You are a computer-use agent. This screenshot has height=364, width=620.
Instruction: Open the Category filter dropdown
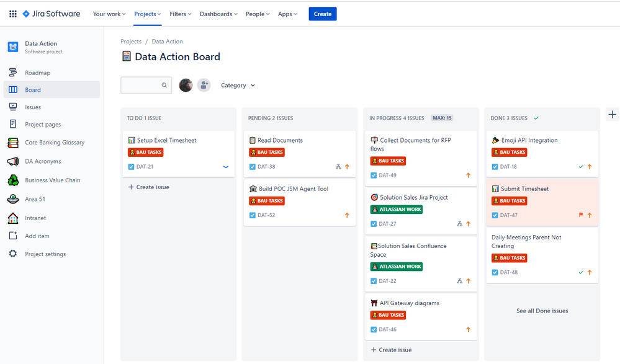[x=237, y=85]
